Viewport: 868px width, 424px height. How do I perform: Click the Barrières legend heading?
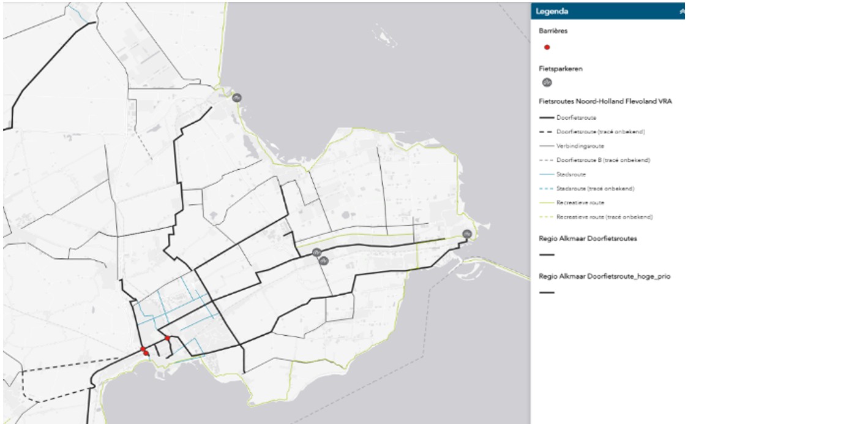[x=553, y=31]
